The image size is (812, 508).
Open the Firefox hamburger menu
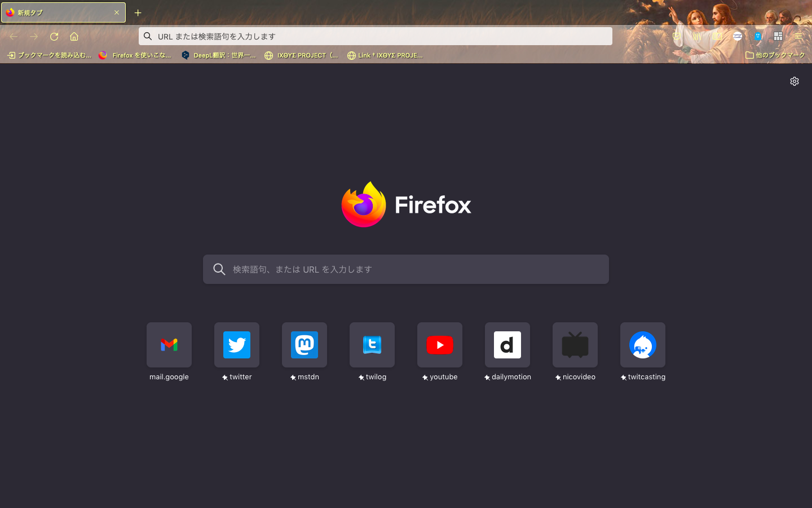pos(798,36)
